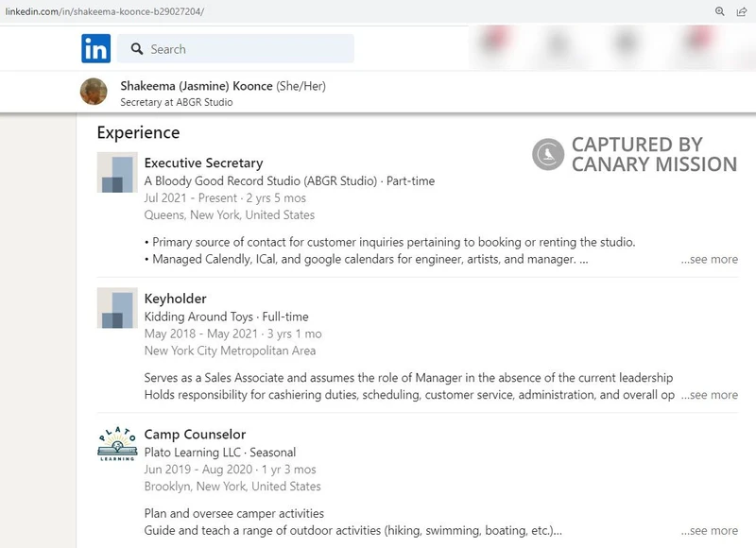Expand see more under Camp Counselor
The image size is (756, 548).
tap(710, 531)
